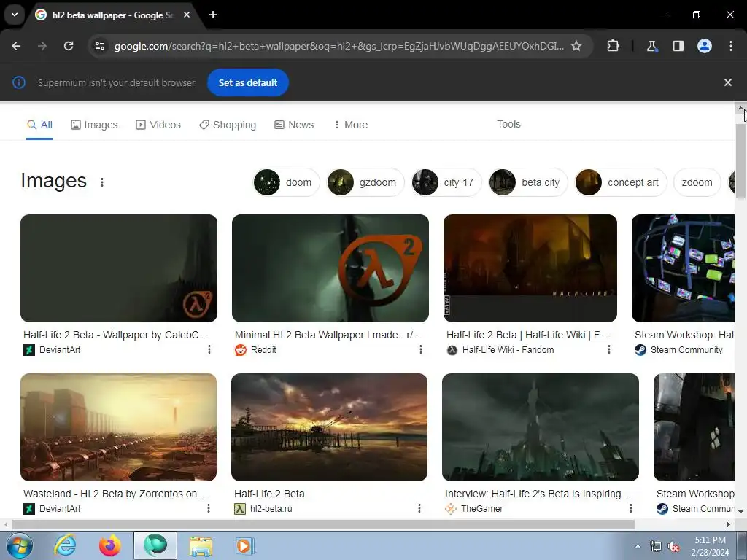Switch to the Videos search tab
The width and height of the screenshot is (747, 560).
coord(158,125)
